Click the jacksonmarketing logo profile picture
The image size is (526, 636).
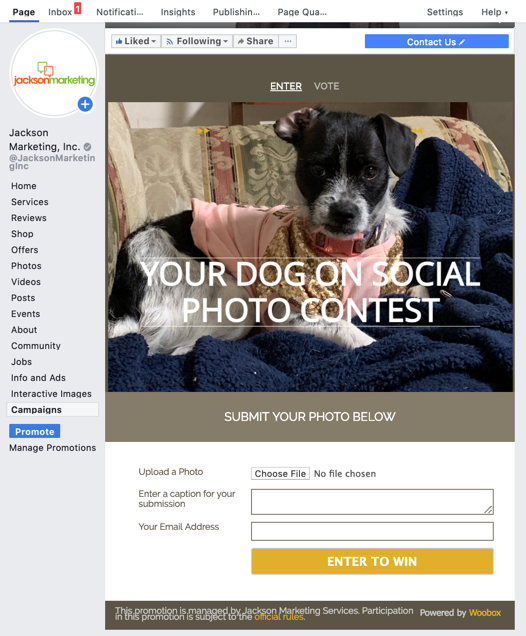(54, 73)
